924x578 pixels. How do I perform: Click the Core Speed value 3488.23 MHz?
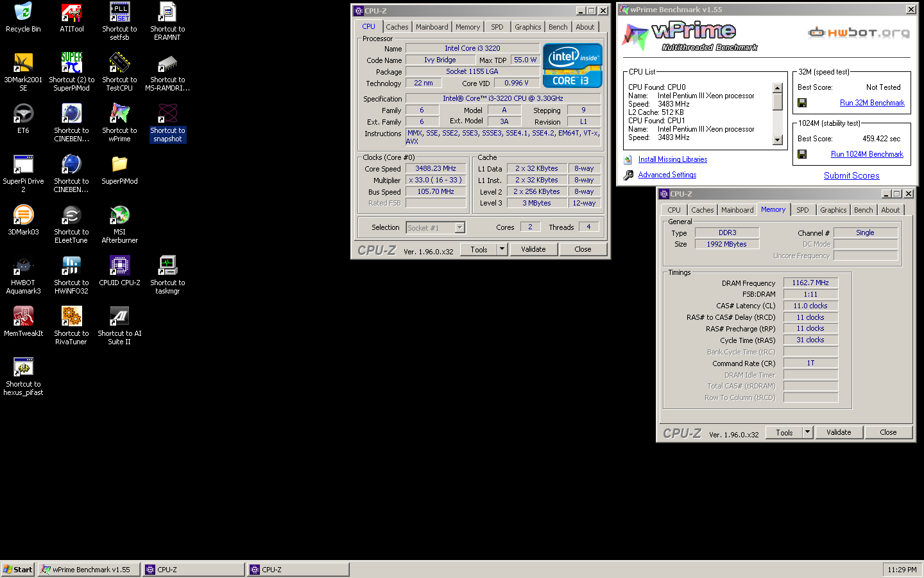(x=436, y=168)
